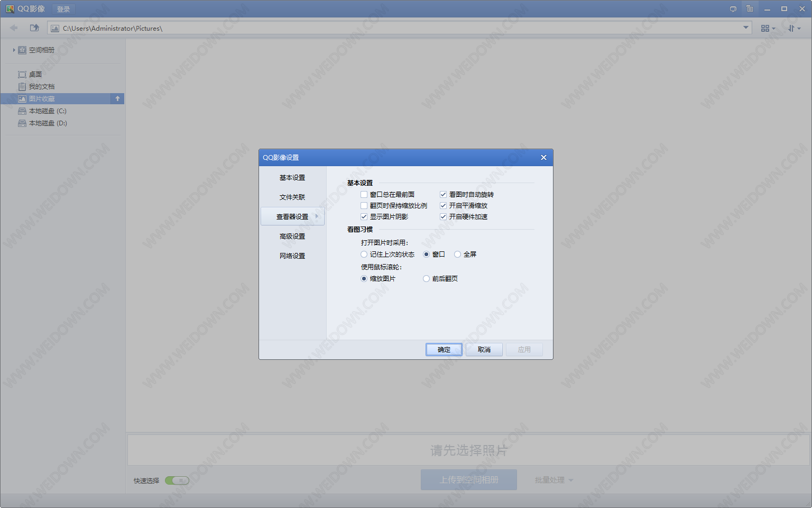Click the QQ影像 app logo icon
Image resolution: width=812 pixels, height=508 pixels.
10,8
